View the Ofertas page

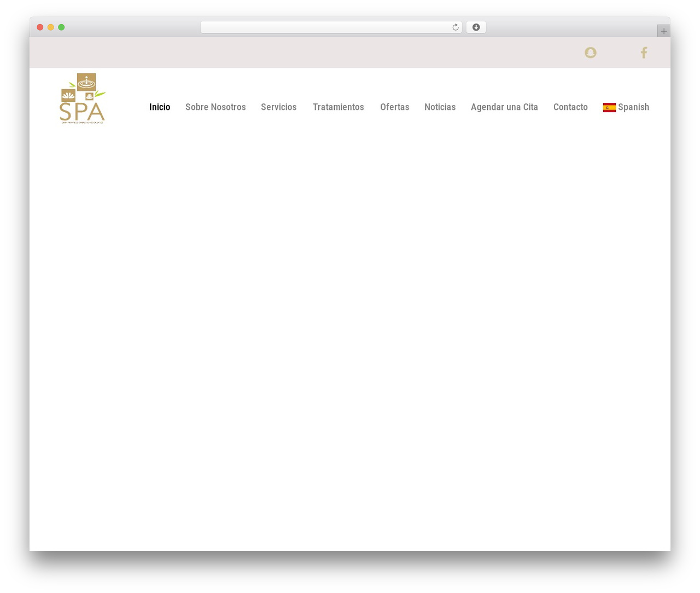coord(394,107)
